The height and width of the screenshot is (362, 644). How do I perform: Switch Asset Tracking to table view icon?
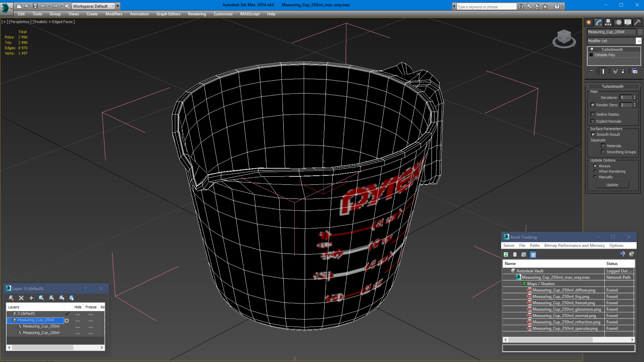click(533, 254)
